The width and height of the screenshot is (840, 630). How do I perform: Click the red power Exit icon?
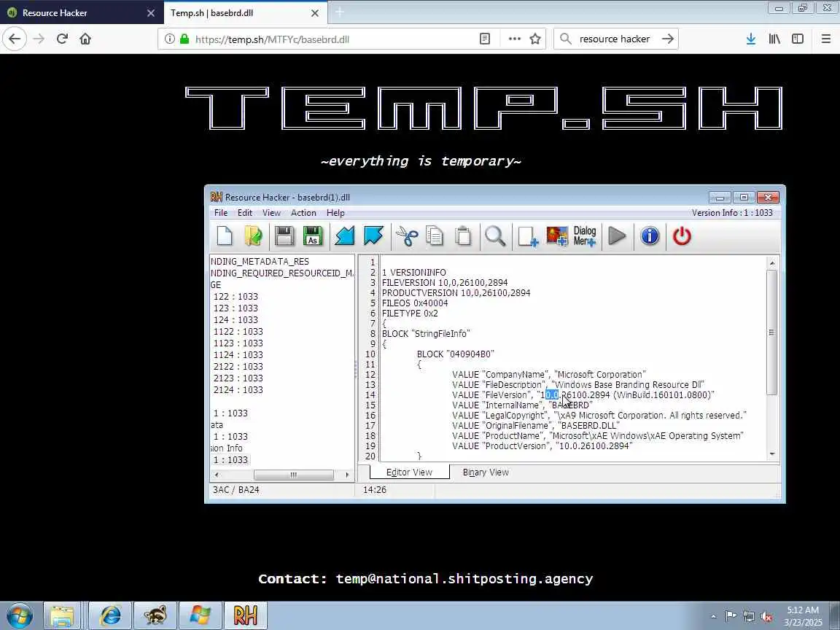[x=682, y=236]
